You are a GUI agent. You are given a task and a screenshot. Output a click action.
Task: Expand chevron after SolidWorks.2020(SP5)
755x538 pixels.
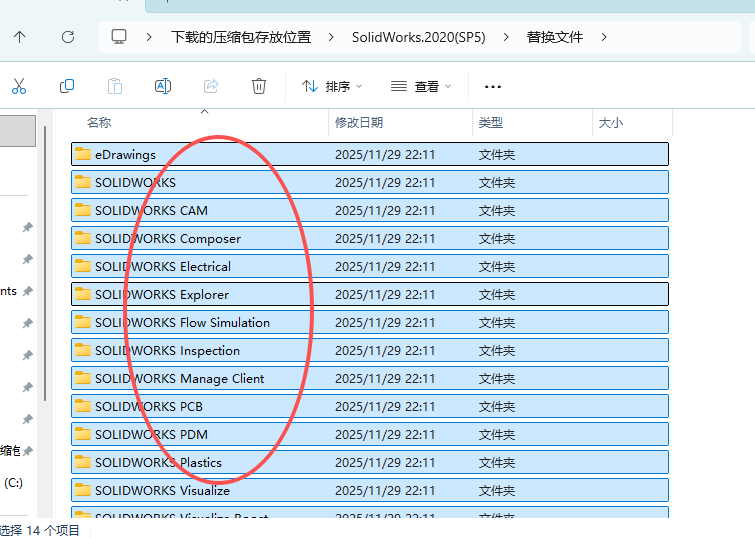506,37
